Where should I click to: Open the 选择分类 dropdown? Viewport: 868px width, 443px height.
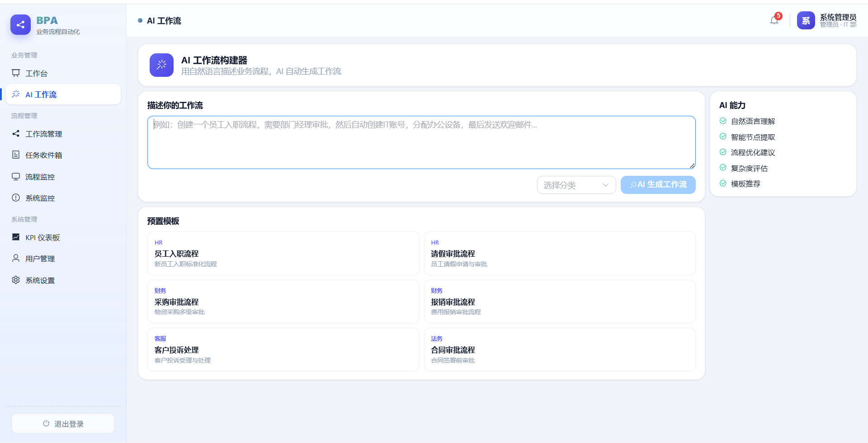(x=576, y=185)
